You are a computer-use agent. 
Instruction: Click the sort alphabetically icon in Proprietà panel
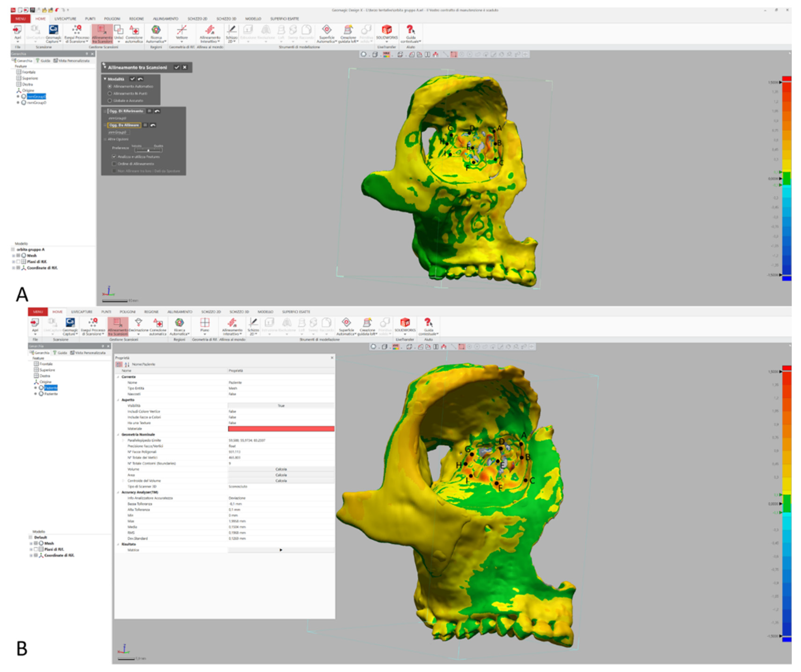127,364
